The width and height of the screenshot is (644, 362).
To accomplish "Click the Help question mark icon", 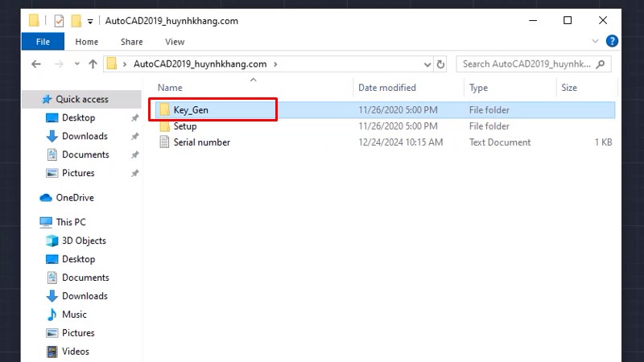I will pyautogui.click(x=612, y=42).
